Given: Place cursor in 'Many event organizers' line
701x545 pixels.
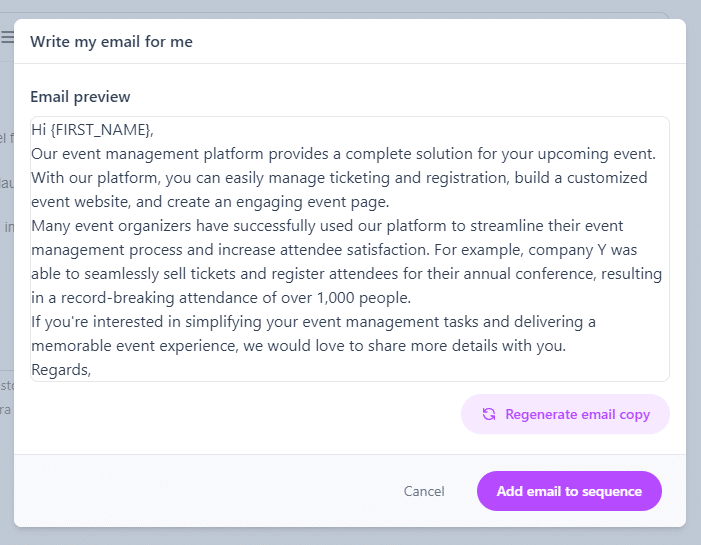Looking at the screenshot, I should click(x=327, y=226).
